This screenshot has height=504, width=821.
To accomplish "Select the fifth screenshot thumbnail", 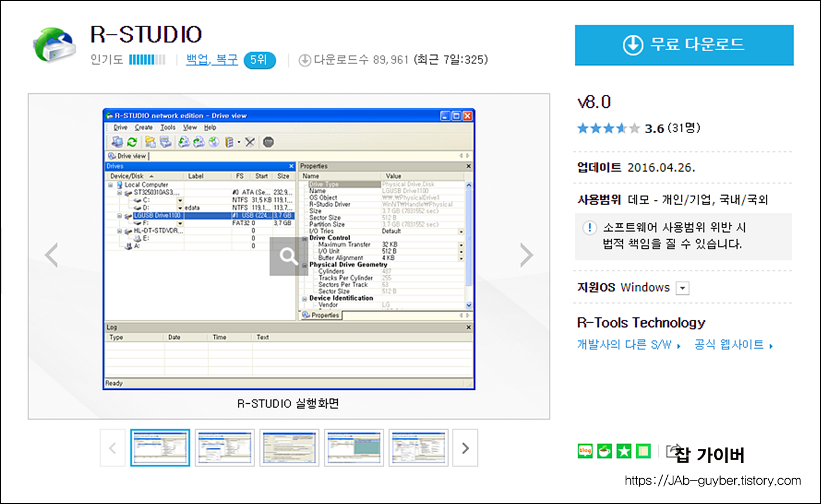I will pyautogui.click(x=418, y=448).
